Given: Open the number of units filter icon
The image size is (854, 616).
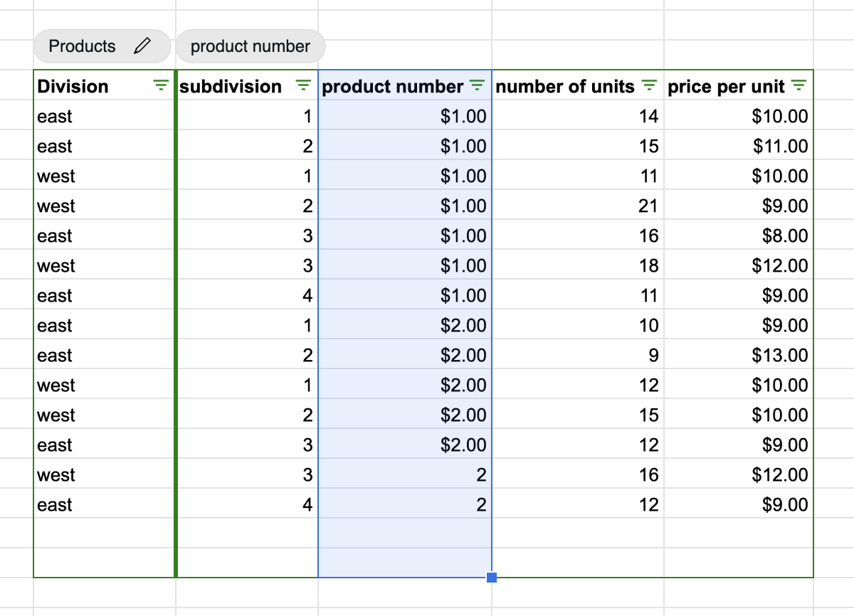Looking at the screenshot, I should (x=649, y=86).
